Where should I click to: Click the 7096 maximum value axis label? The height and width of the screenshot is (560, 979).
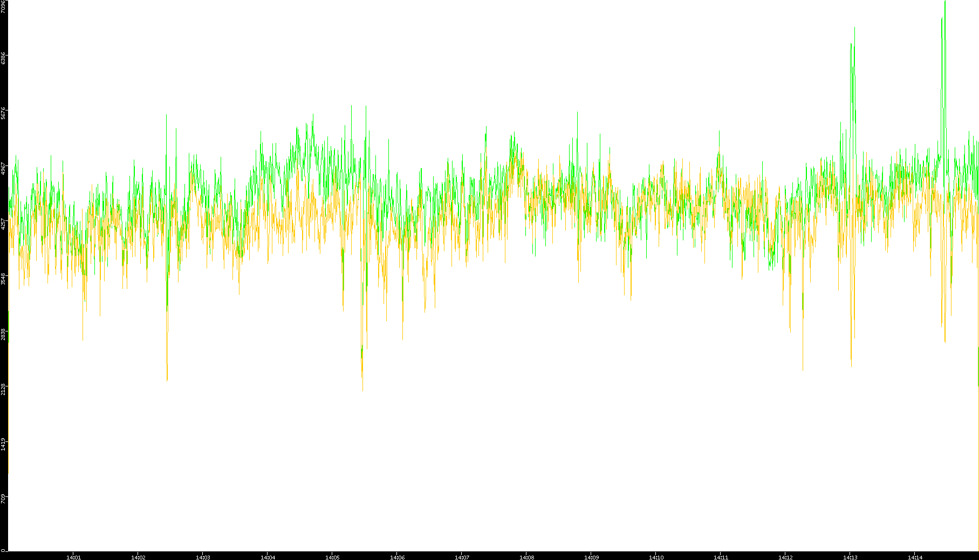[4, 6]
